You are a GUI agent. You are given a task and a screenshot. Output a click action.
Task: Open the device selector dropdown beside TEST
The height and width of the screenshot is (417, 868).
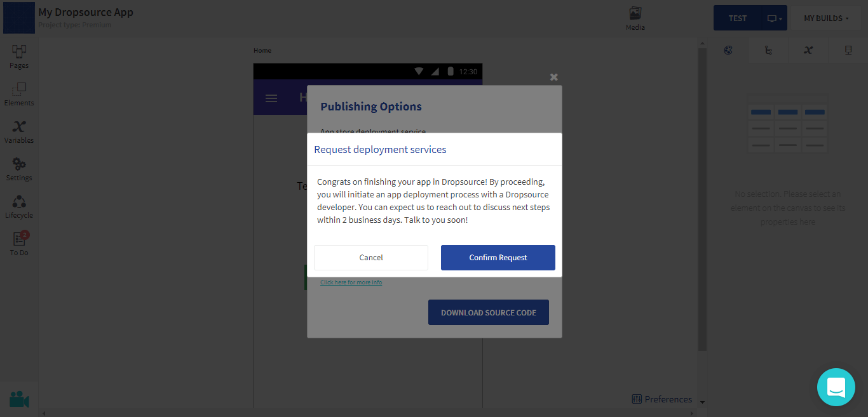pos(775,18)
